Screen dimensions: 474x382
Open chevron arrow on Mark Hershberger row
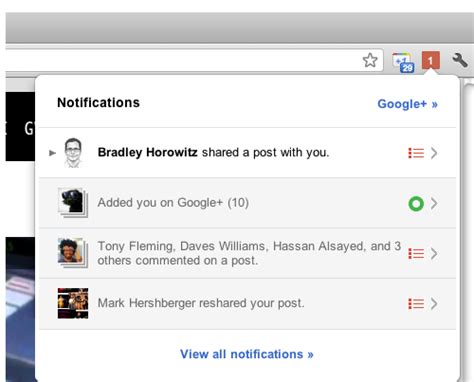tap(434, 304)
